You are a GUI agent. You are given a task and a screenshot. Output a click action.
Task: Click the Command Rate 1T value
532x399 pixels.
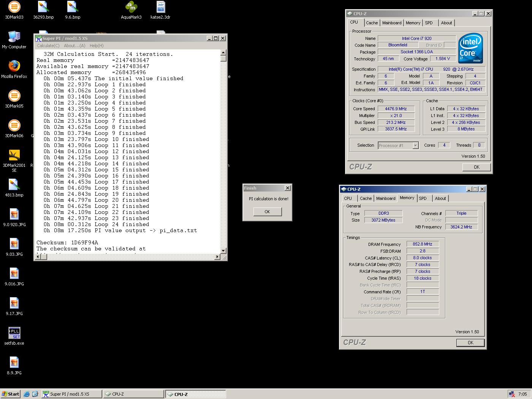click(423, 292)
